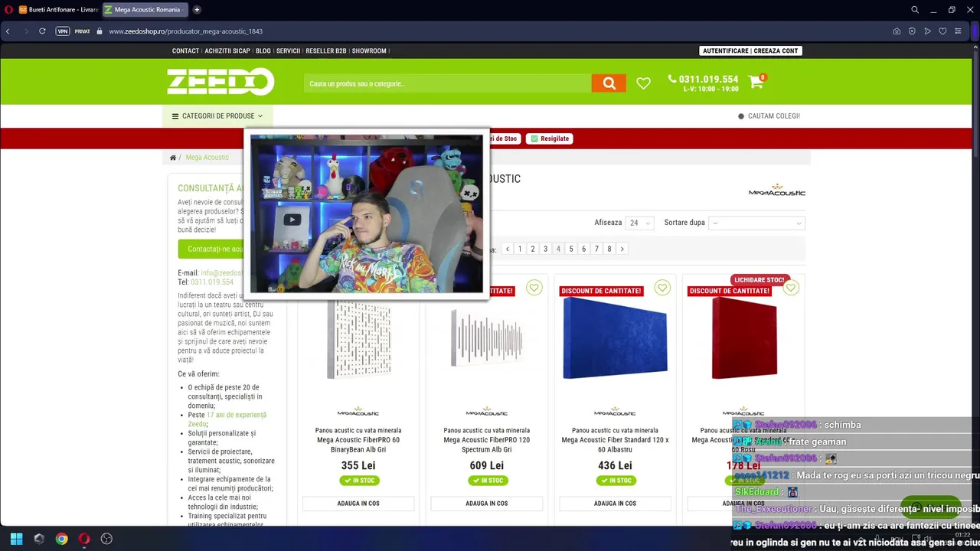Viewport: 980px width, 551px height.
Task: Open the OBS icon in the taskbar
Action: (106, 539)
